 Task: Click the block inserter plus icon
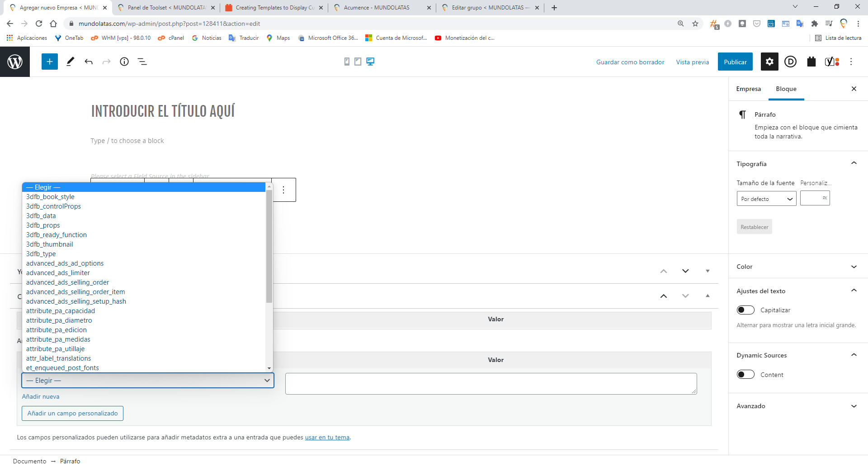tap(50, 62)
